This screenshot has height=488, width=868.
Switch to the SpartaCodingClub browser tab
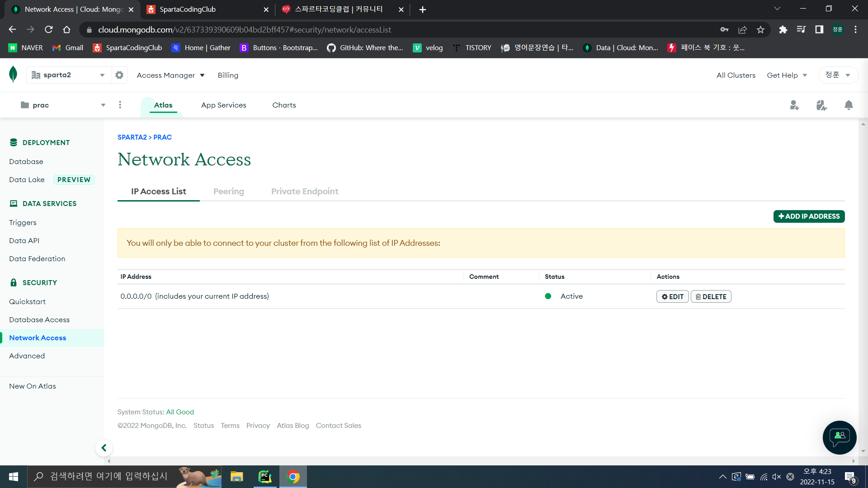[208, 9]
